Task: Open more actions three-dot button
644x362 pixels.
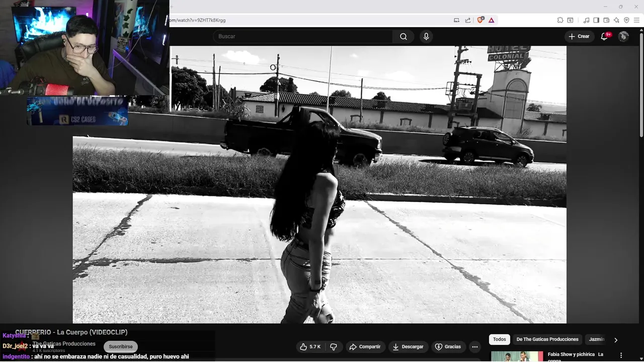Action: point(474,347)
